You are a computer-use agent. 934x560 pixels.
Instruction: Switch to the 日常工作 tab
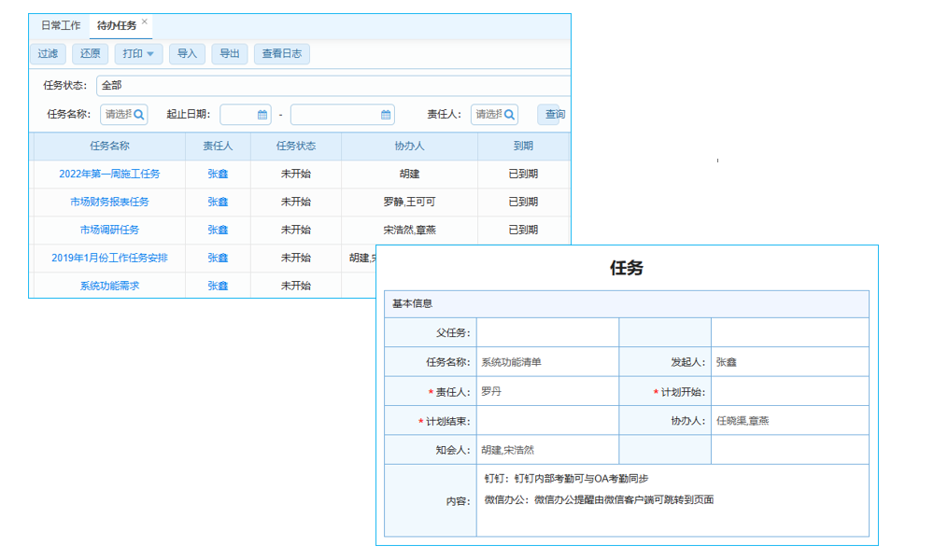point(60,24)
